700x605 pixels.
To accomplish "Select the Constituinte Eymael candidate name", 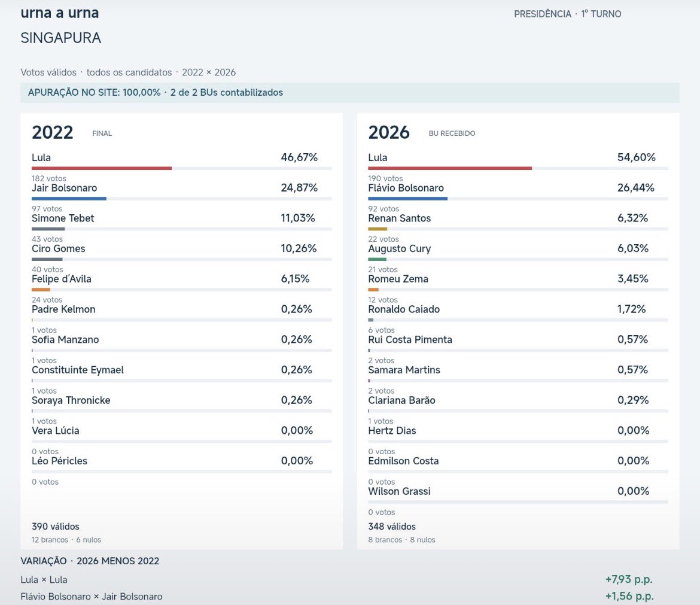I will pyautogui.click(x=78, y=370).
